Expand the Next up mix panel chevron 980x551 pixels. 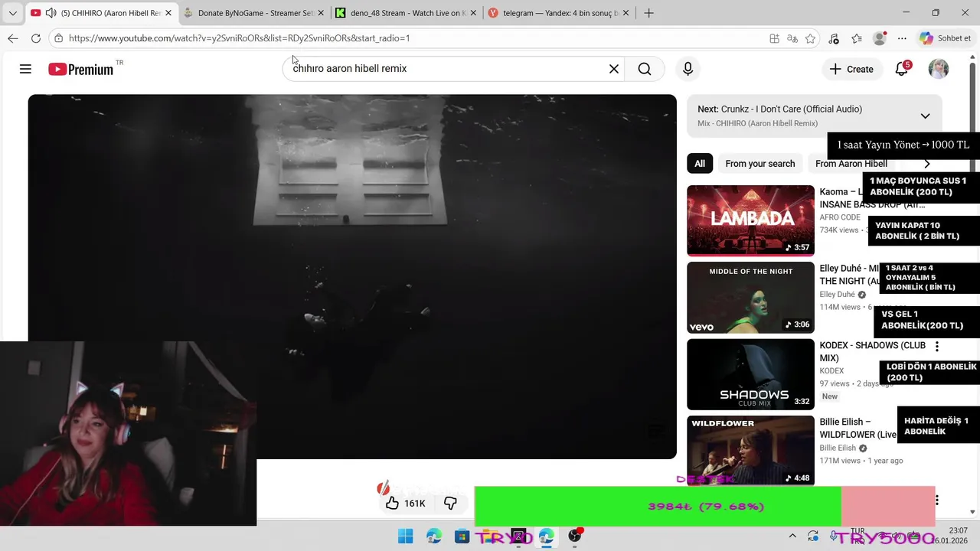(x=925, y=116)
